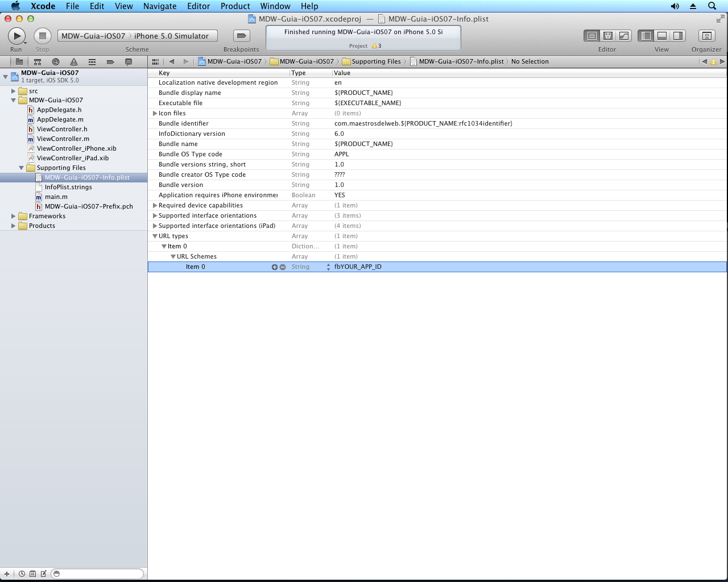This screenshot has width=728, height=582.
Task: Show the Debug navigator
Action: coord(92,61)
